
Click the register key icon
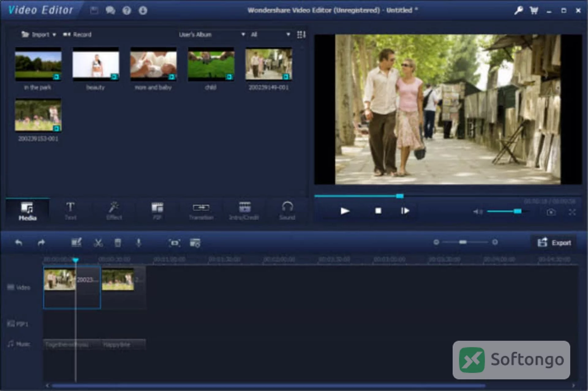[518, 10]
